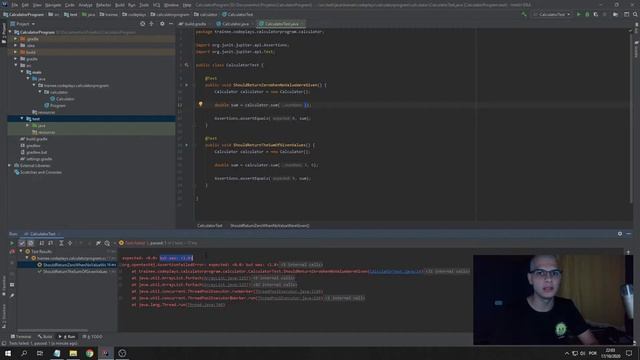Click the gutter run icon beside class CalculatorTest
Viewport: 640px width, 360px height.
click(x=187, y=65)
